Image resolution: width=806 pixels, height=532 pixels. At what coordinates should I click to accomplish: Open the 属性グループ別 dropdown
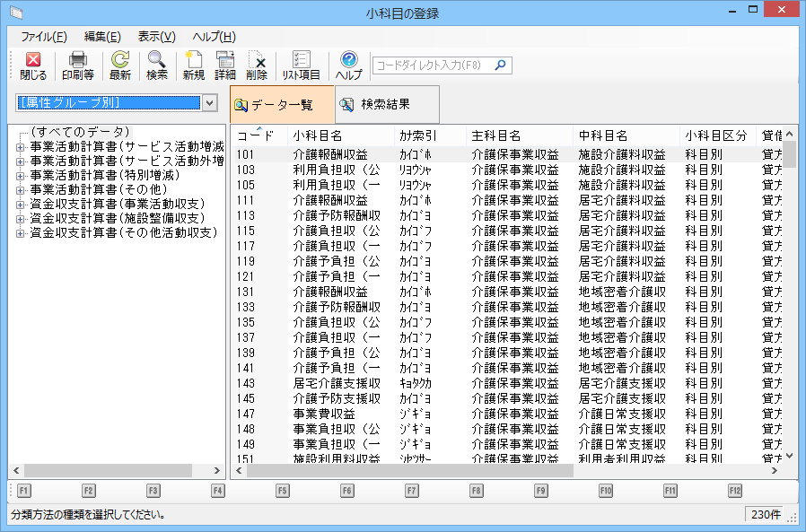pyautogui.click(x=209, y=103)
